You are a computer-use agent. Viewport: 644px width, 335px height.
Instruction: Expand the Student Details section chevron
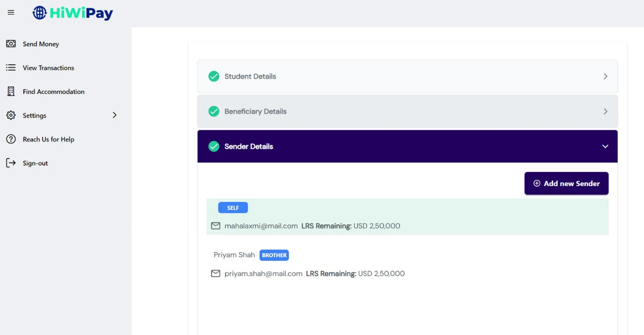click(x=605, y=77)
